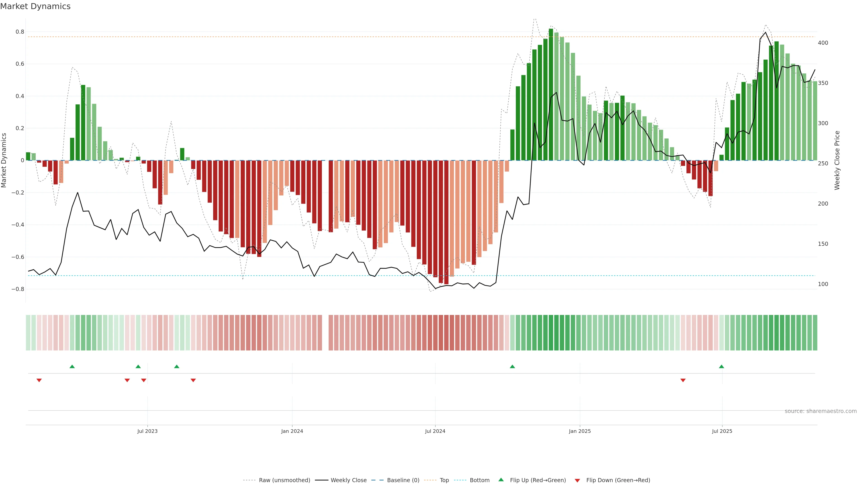868x488 pixels.
Task: Click the Market Dynamics chart title
Action: pyautogui.click(x=35, y=6)
